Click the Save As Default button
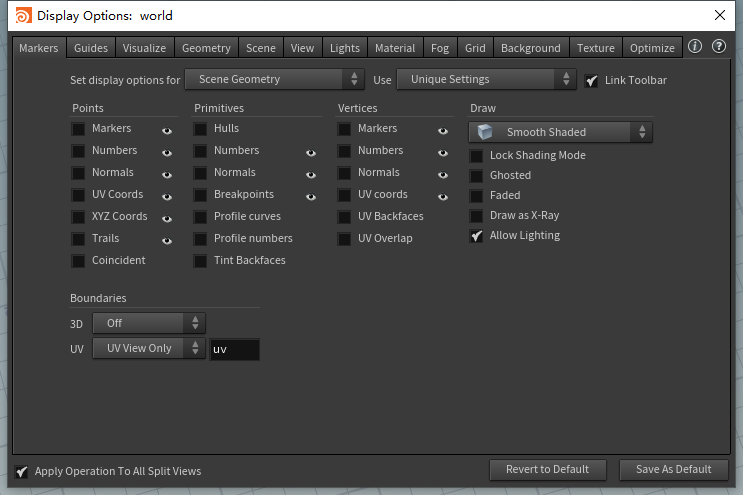This screenshot has height=495, width=743. click(673, 469)
